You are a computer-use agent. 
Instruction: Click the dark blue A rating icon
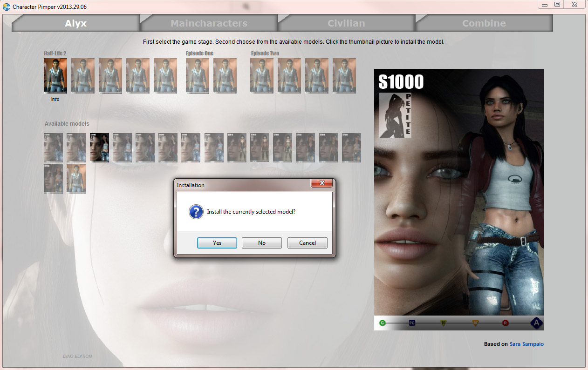point(537,323)
